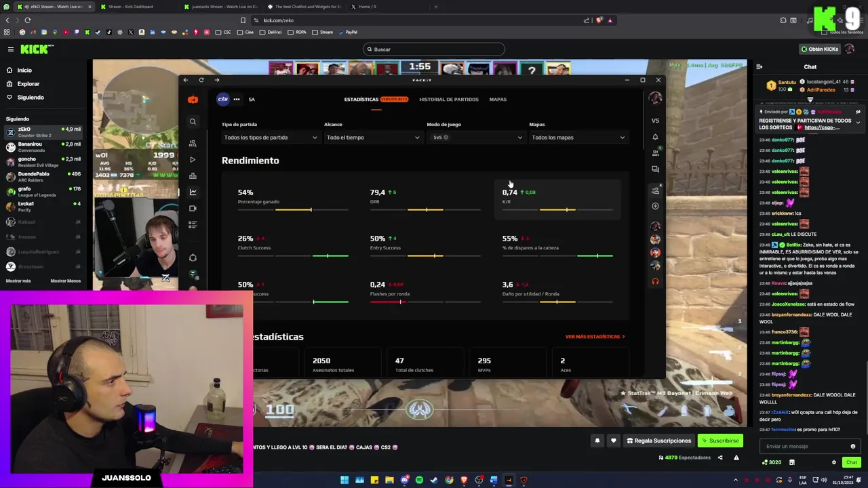
Task: Share the stream via share icon
Action: coord(720,457)
